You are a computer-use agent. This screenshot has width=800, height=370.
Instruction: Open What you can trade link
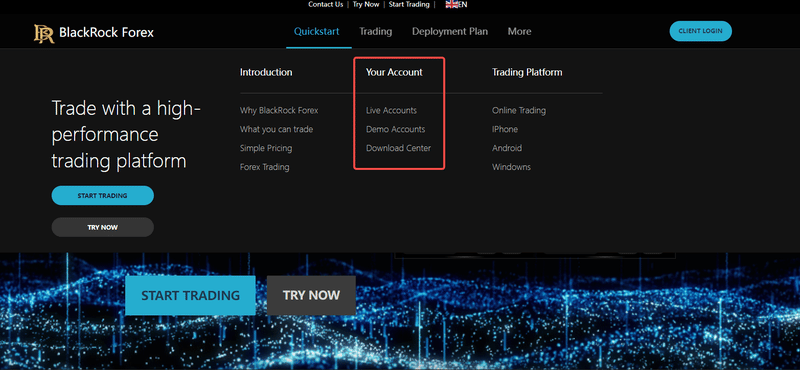point(277,129)
